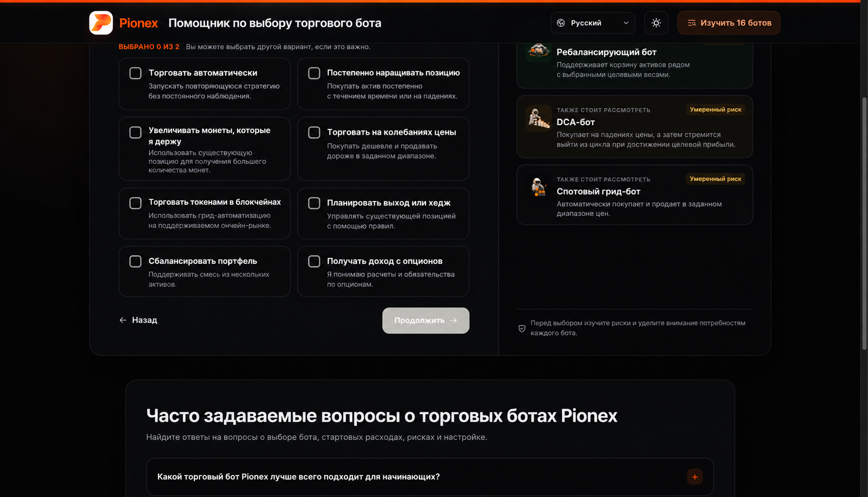This screenshot has height=497, width=868.
Task: Click description Поддерживать смесь из нескольких активов
Action: [209, 279]
